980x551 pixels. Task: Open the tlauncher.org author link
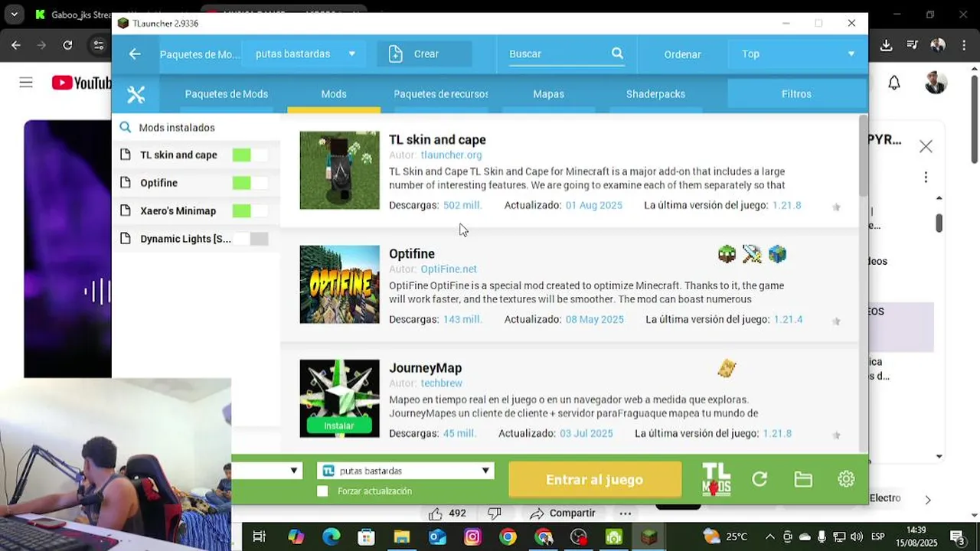pyautogui.click(x=451, y=155)
